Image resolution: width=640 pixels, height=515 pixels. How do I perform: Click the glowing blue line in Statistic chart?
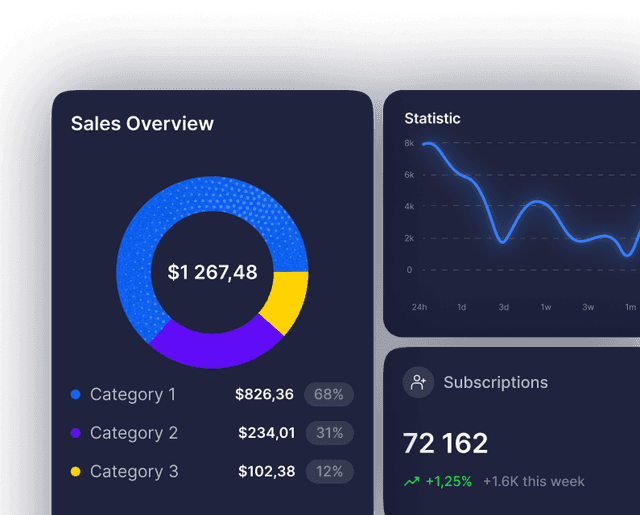pos(538,202)
